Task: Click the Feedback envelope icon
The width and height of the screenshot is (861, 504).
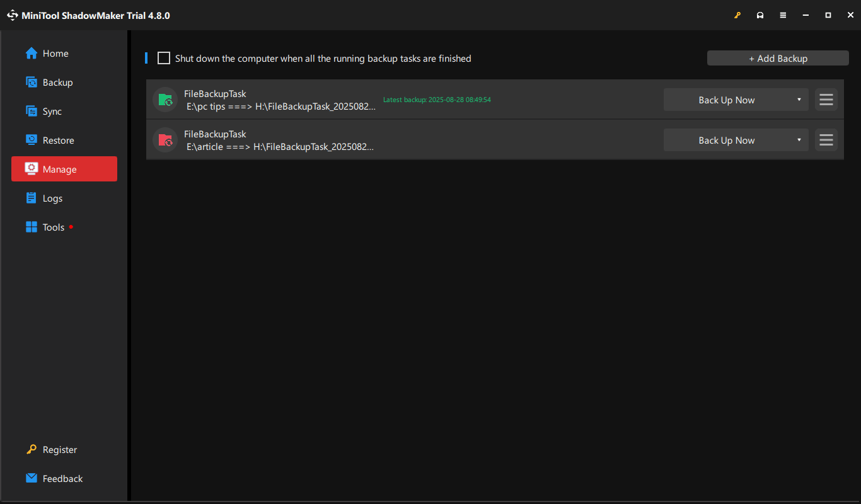Action: (32, 478)
